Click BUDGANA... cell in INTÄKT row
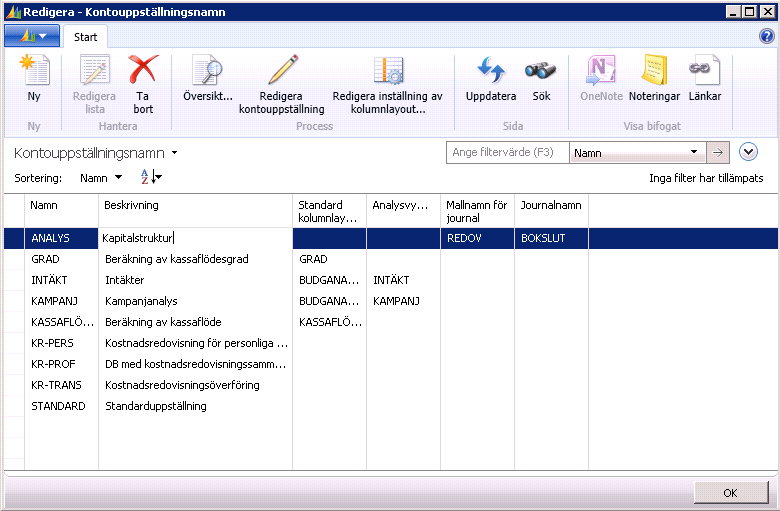Image resolution: width=780 pixels, height=511 pixels. [329, 280]
